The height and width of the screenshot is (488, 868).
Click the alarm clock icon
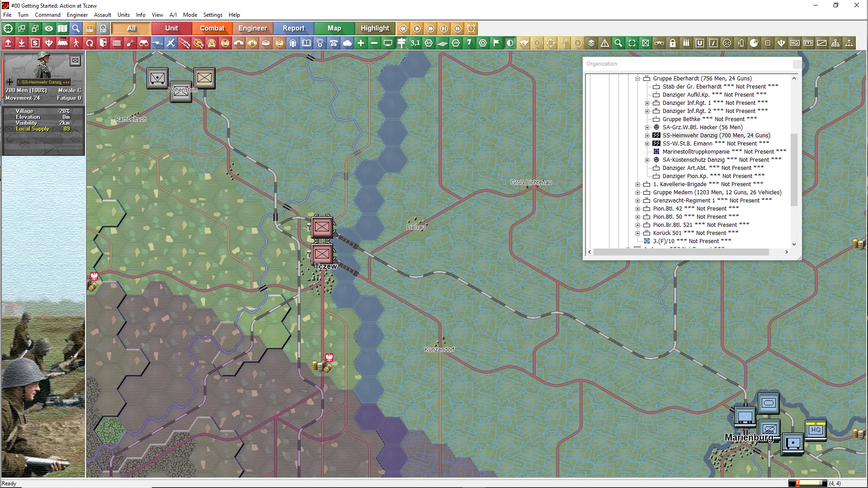point(471,28)
